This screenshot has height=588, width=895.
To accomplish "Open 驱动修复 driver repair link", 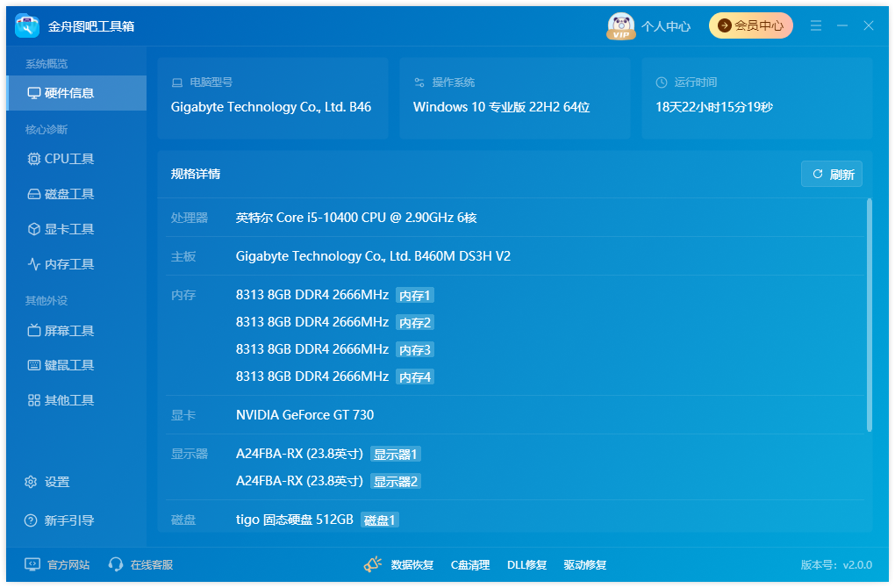I will [585, 565].
